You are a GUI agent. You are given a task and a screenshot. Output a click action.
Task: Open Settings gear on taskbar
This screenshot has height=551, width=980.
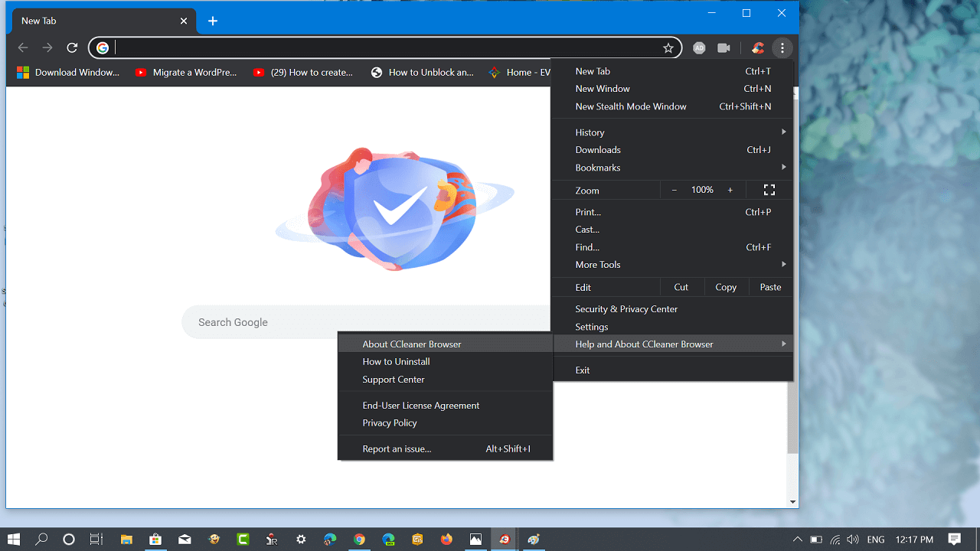pos(301,540)
